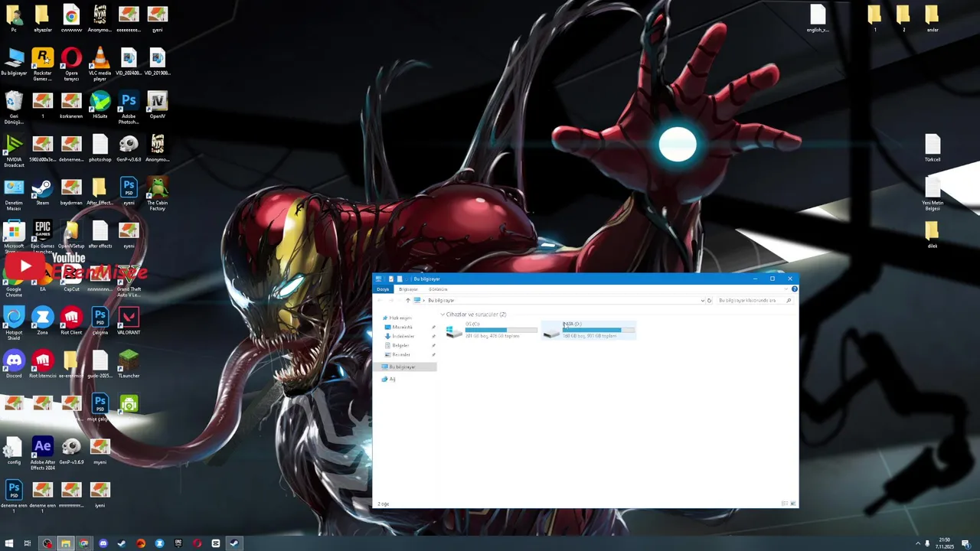Switch to File Explorer in taskbar
The width and height of the screenshot is (980, 551).
coord(66,543)
